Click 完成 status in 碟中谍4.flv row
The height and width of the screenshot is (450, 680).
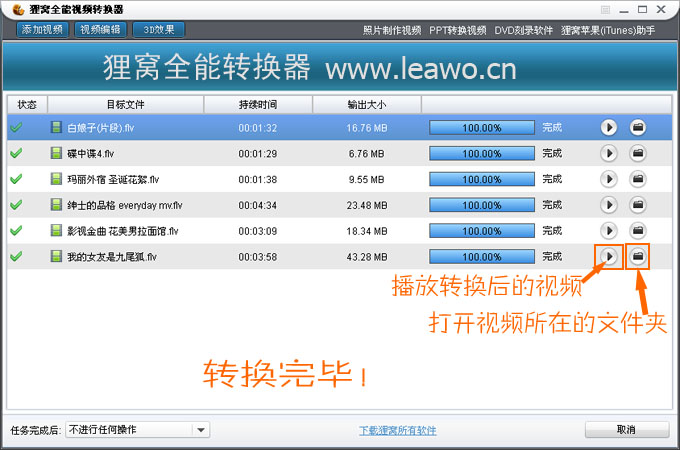pos(552,153)
